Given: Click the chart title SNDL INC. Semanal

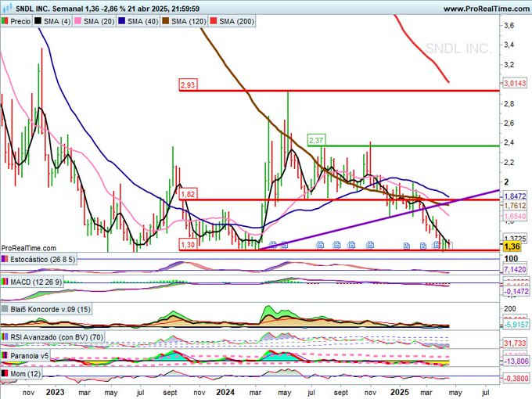Looking at the screenshot, I should (x=49, y=9).
